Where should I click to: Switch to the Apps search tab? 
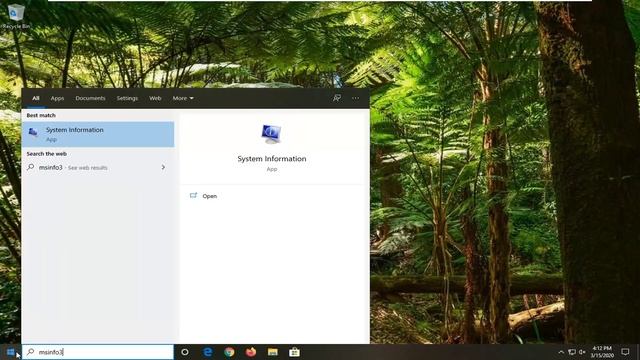click(x=57, y=98)
